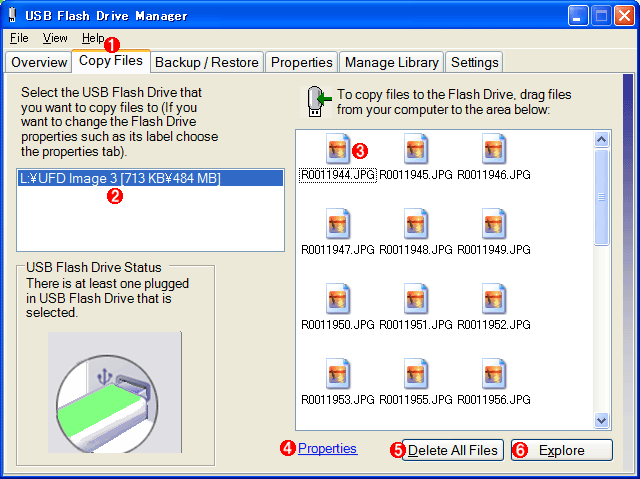
Task: Select the R0011950.JPG file name label
Action: (338, 325)
